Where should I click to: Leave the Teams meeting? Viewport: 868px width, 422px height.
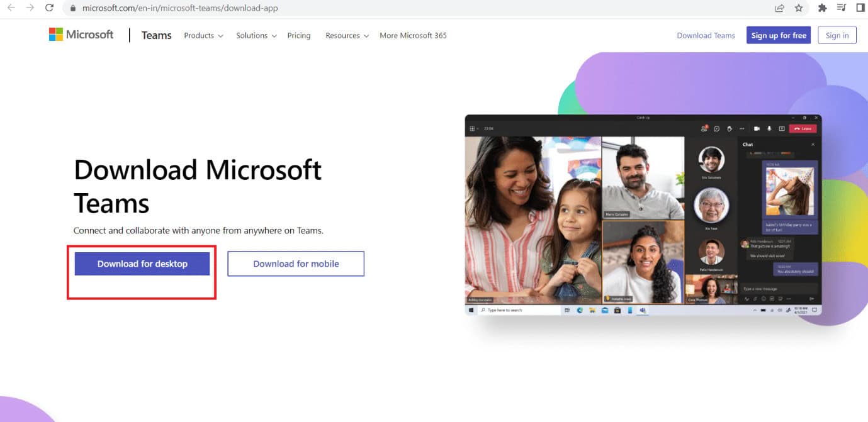[803, 128]
